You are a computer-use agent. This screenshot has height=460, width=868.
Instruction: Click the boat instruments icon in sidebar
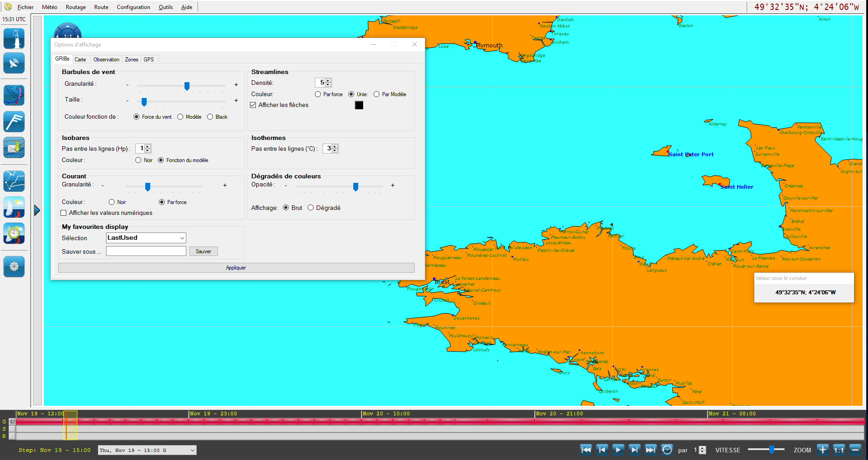(x=14, y=39)
